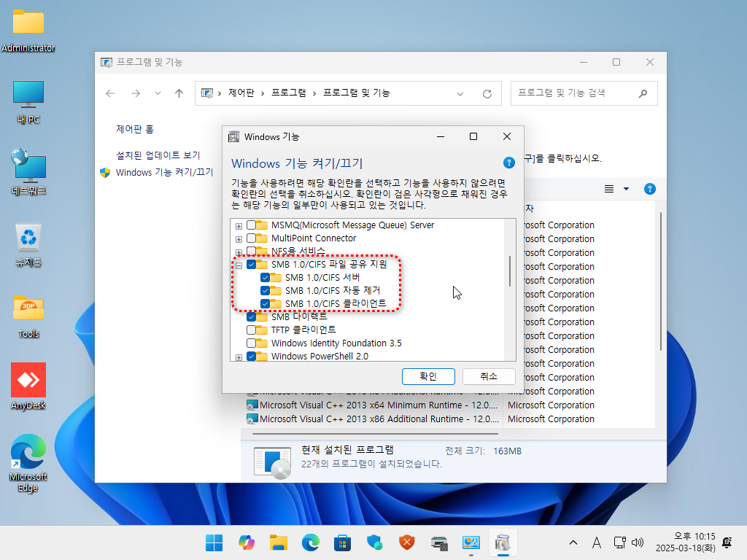The image size is (747, 560).
Task: Expand the MSMQ Server tree node
Action: (239, 226)
